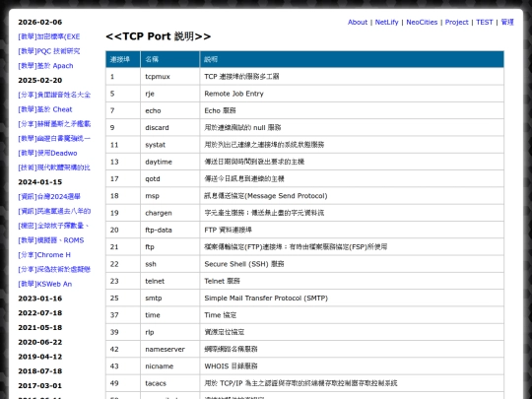Expand the 2018-07-18 date group
This screenshot has width=532, height=399.
pos(40,371)
